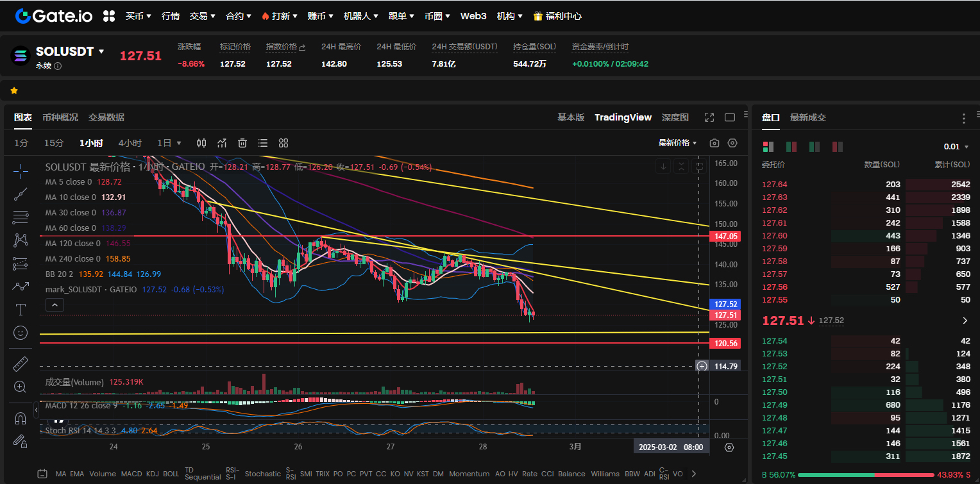This screenshot has width=980, height=484.
Task: Add the KDJ indicator shortcut
Action: 153,474
